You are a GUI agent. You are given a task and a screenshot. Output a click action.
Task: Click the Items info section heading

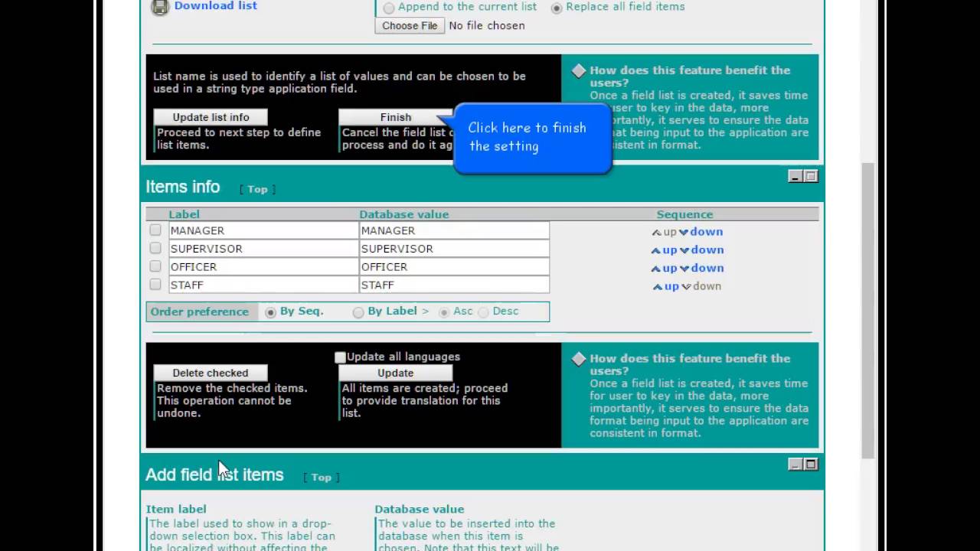tap(183, 187)
